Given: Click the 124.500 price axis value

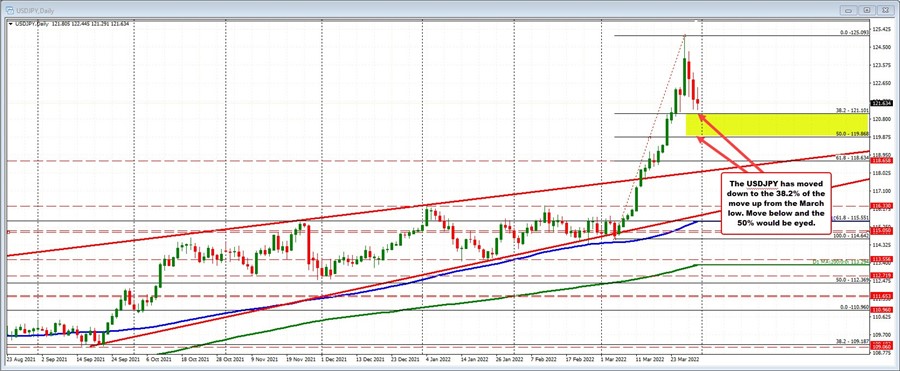Looking at the screenshot, I should click(882, 48).
